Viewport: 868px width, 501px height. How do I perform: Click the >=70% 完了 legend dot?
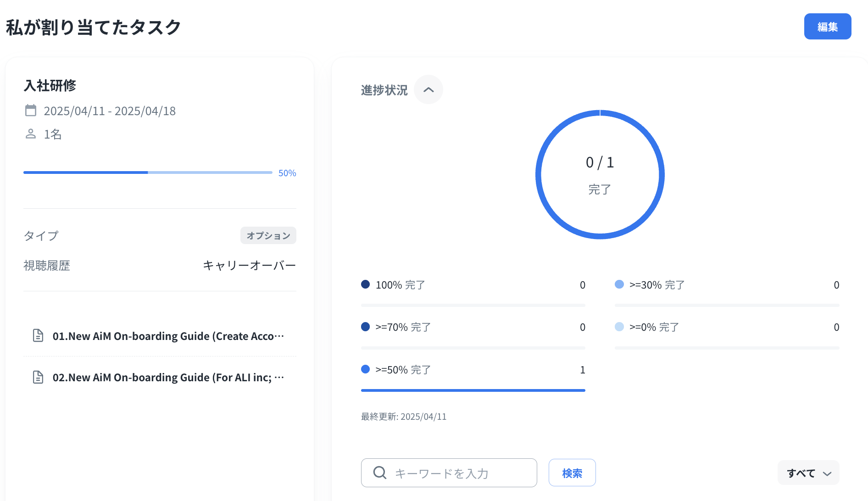coord(365,327)
